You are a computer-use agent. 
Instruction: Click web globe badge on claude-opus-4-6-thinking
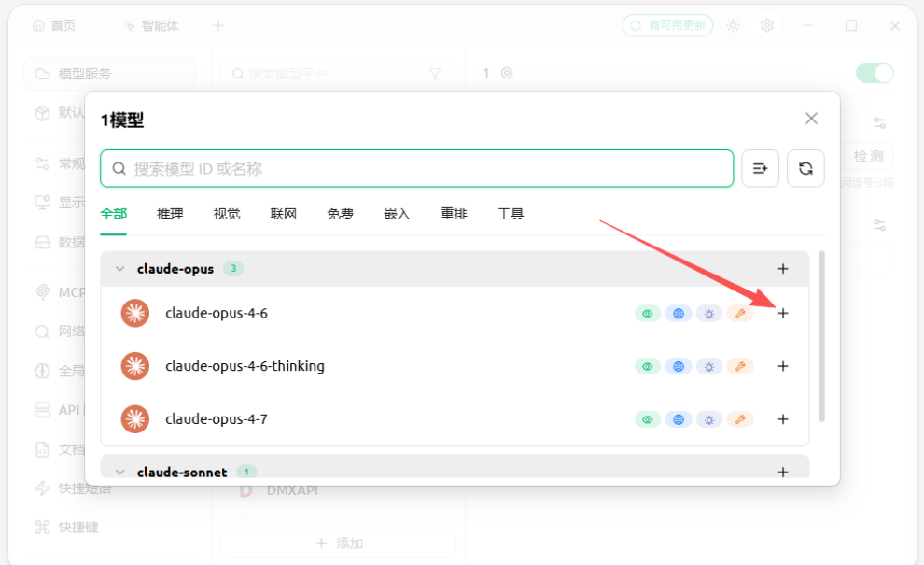679,367
